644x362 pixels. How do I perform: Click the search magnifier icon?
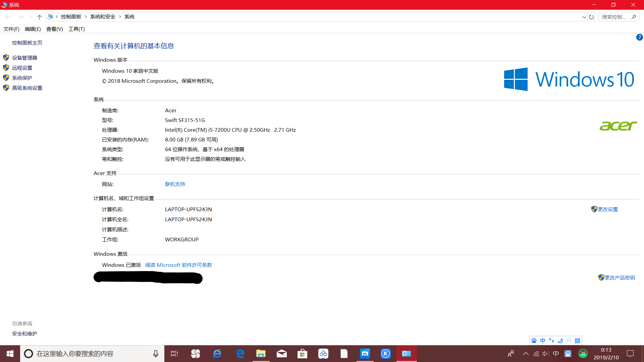tap(634, 17)
